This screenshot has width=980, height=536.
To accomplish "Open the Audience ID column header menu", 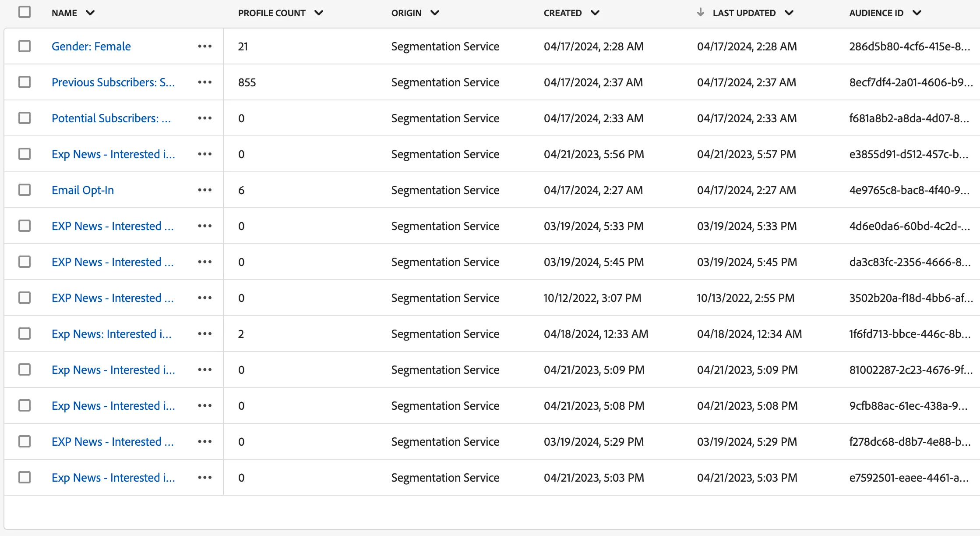I will [917, 13].
